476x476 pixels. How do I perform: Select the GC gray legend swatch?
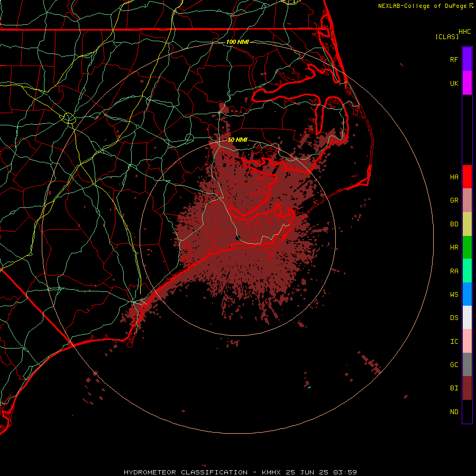[x=467, y=364]
